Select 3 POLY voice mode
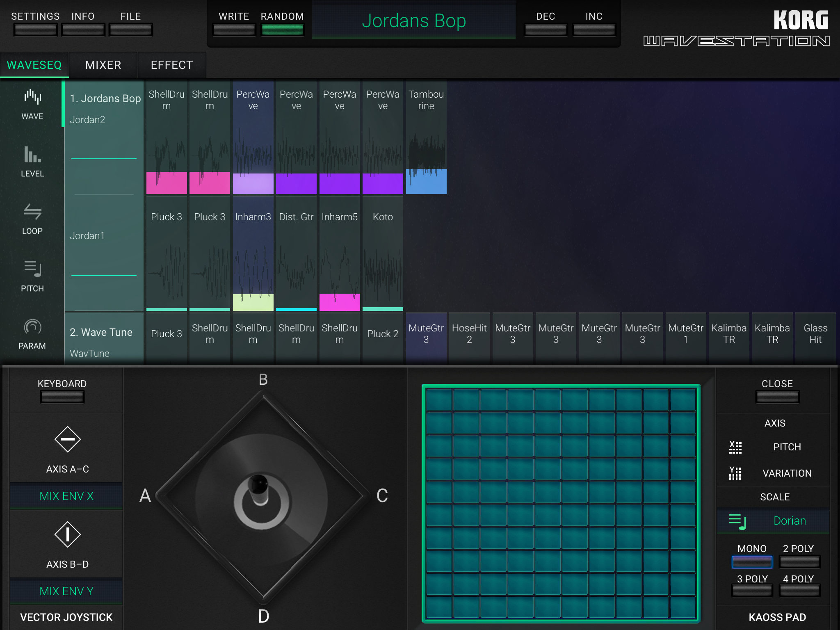This screenshot has height=630, width=840. pos(752,591)
